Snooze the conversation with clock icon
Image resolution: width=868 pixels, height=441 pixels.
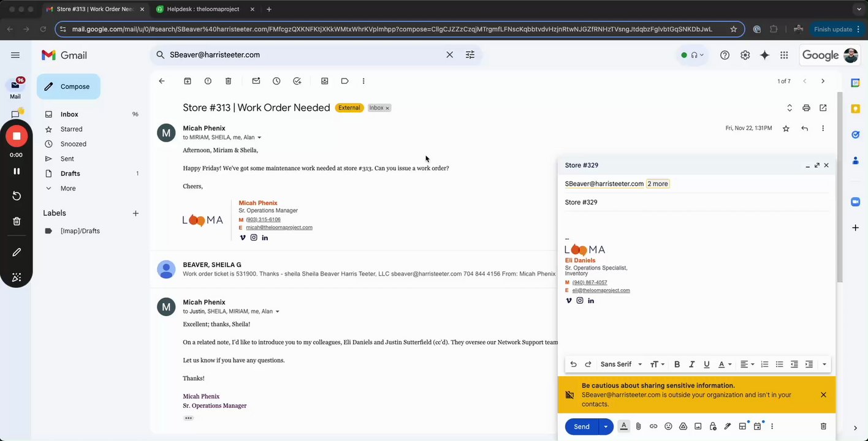click(276, 81)
